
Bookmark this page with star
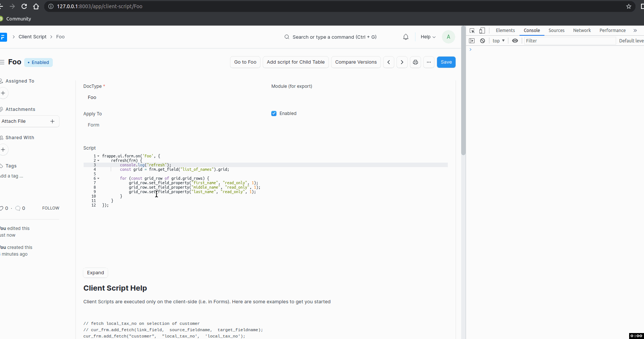629,6
